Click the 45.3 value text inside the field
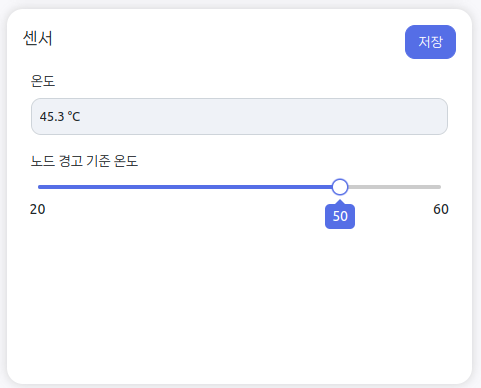This screenshot has width=481, height=388. tap(52, 117)
